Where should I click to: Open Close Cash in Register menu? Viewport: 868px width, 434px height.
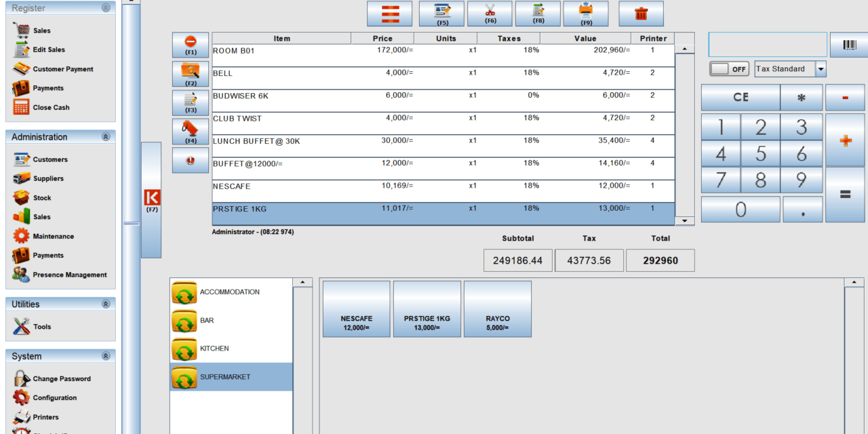coord(51,107)
